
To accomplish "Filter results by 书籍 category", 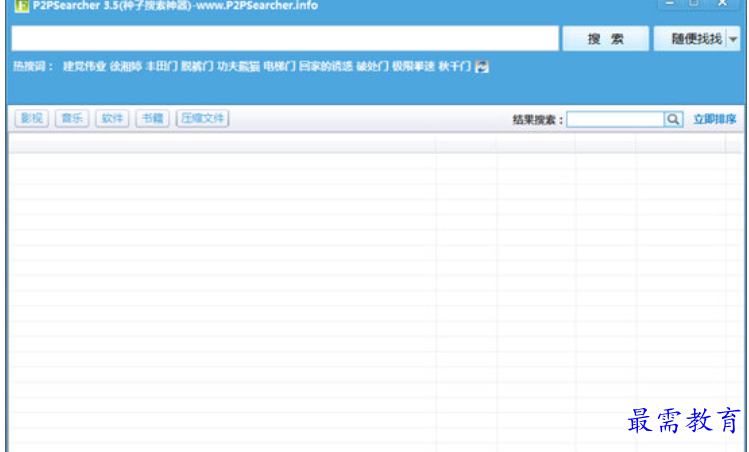I will point(153,118).
